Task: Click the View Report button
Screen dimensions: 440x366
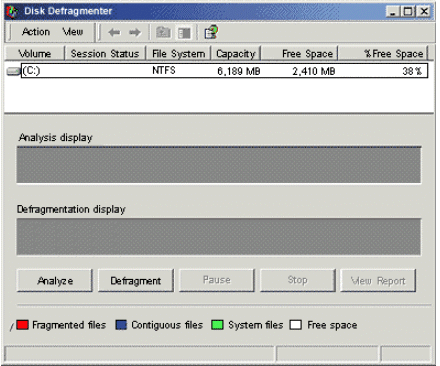Action: pos(378,281)
